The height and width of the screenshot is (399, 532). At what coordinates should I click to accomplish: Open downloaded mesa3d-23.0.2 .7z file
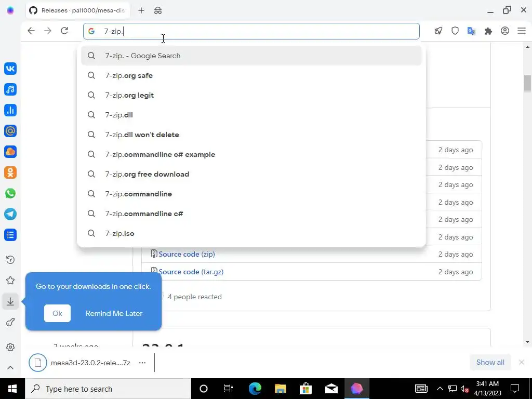click(x=80, y=362)
